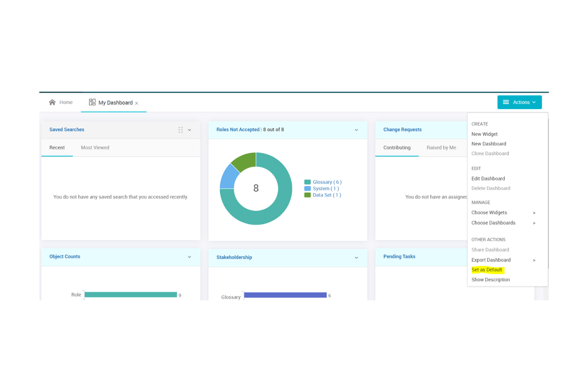The image size is (588, 392).
Task: Open Export Dashboard submenu
Action: pyautogui.click(x=503, y=260)
